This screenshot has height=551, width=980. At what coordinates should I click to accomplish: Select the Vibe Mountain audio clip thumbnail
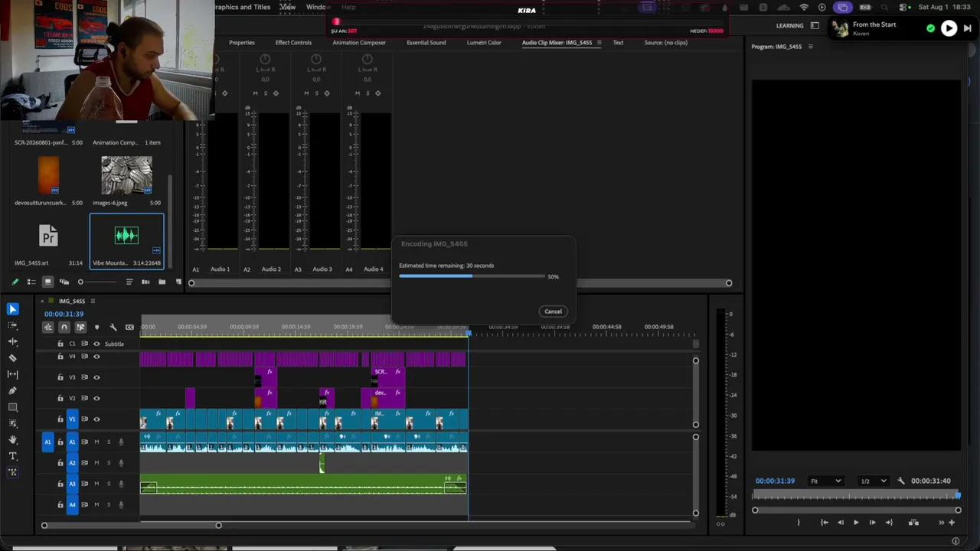[126, 236]
